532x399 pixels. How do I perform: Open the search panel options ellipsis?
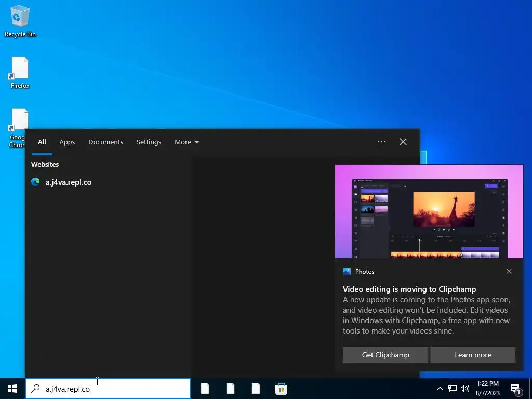(x=381, y=142)
